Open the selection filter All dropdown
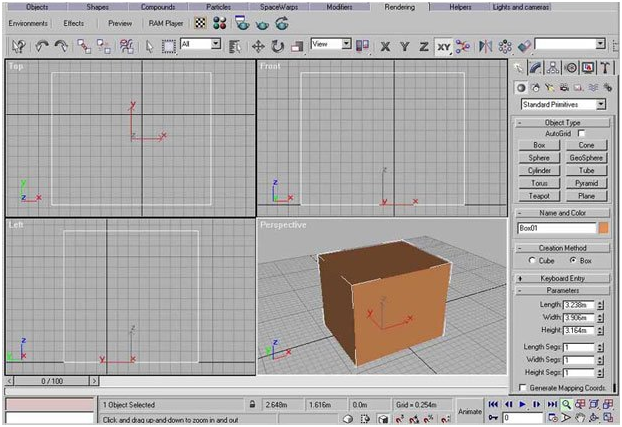622x427 pixels. click(201, 44)
